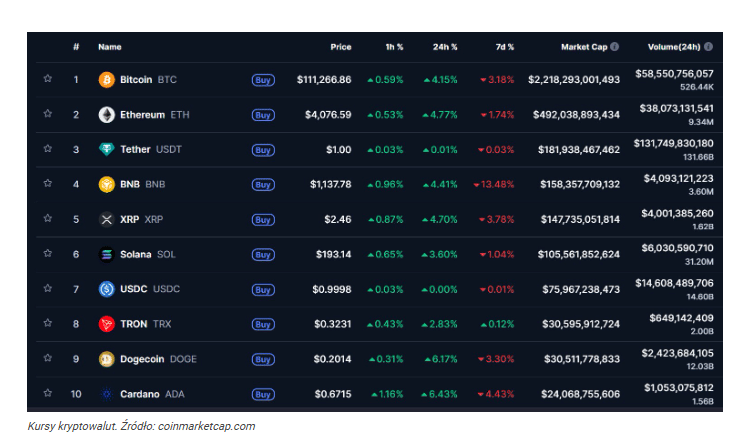Sort table by Price column header
742x439 pixels.
pos(341,47)
